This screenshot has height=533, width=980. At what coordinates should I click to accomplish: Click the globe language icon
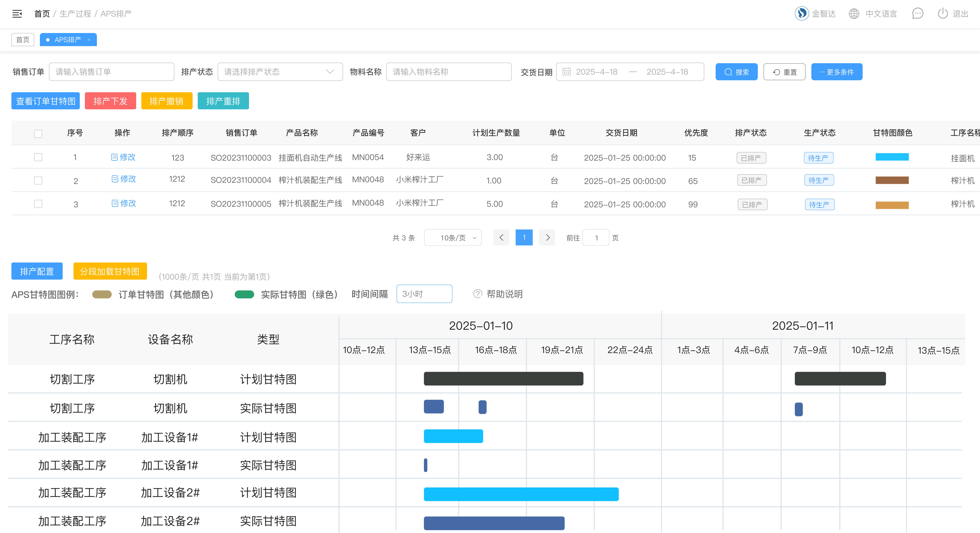pos(854,14)
